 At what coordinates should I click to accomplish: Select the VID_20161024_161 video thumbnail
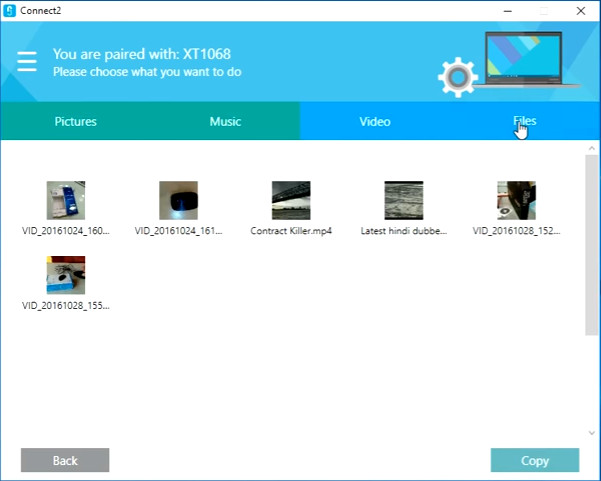179,200
